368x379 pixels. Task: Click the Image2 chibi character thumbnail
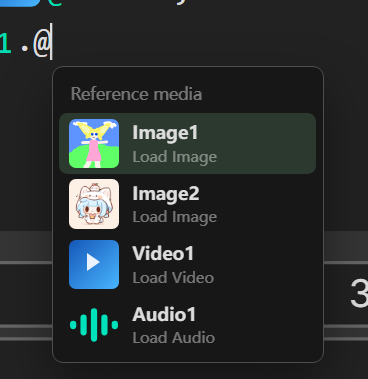point(94,204)
